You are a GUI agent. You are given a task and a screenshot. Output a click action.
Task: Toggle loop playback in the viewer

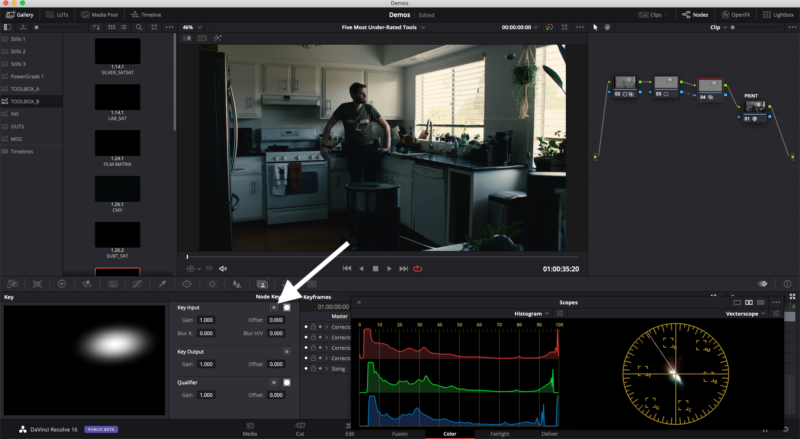click(417, 269)
